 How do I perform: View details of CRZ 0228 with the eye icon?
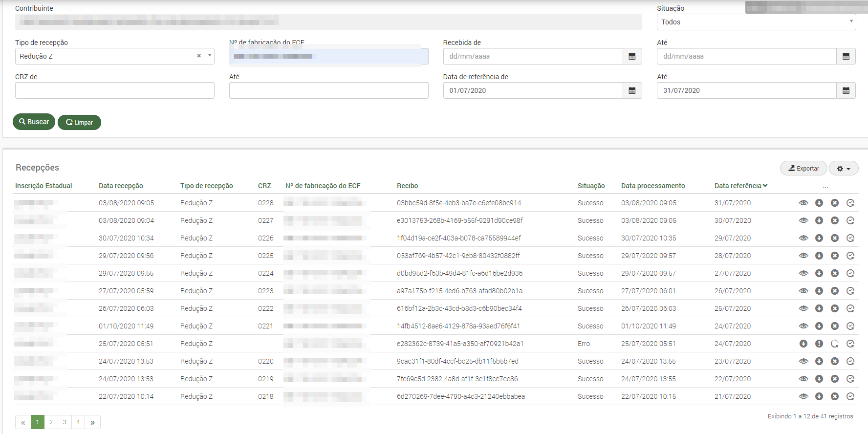click(x=803, y=203)
